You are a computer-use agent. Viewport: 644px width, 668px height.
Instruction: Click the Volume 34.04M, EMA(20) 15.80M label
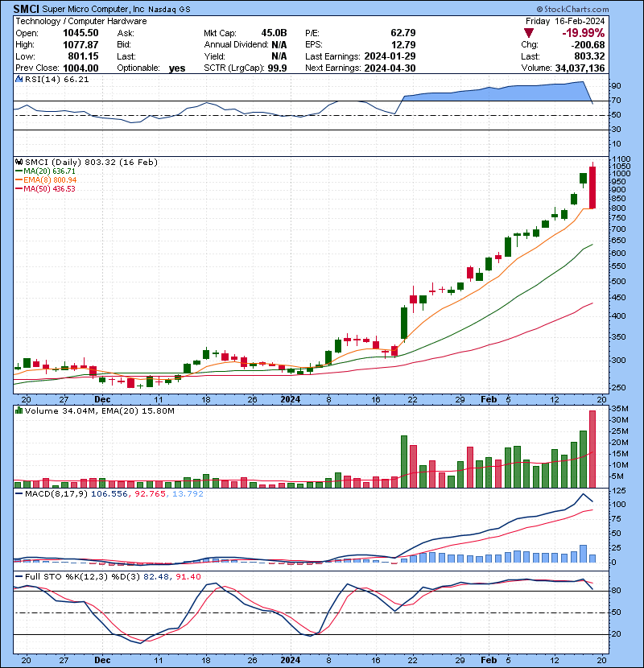pos(99,411)
